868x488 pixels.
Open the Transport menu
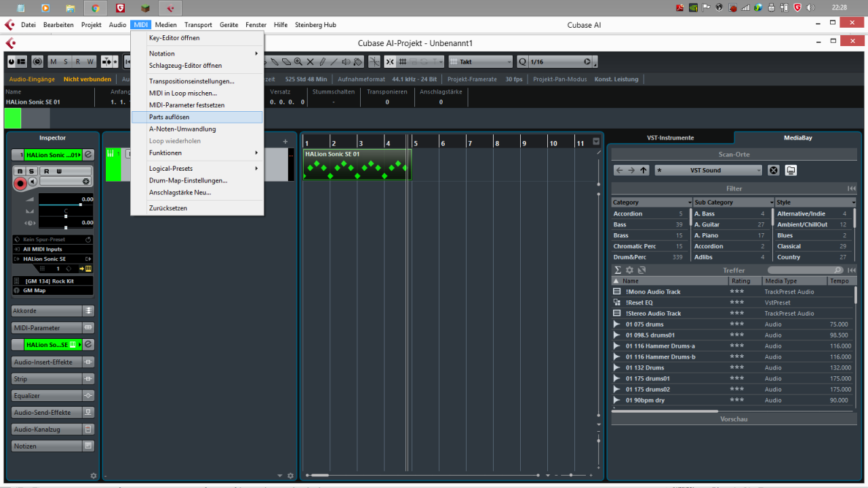(198, 25)
